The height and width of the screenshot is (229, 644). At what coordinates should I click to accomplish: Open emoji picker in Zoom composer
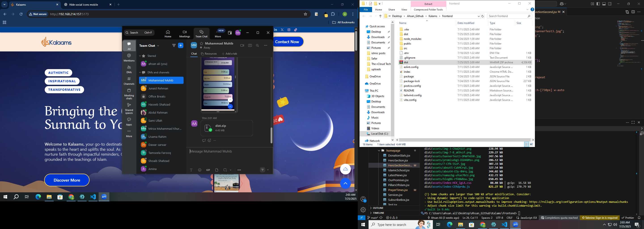tap(200, 170)
